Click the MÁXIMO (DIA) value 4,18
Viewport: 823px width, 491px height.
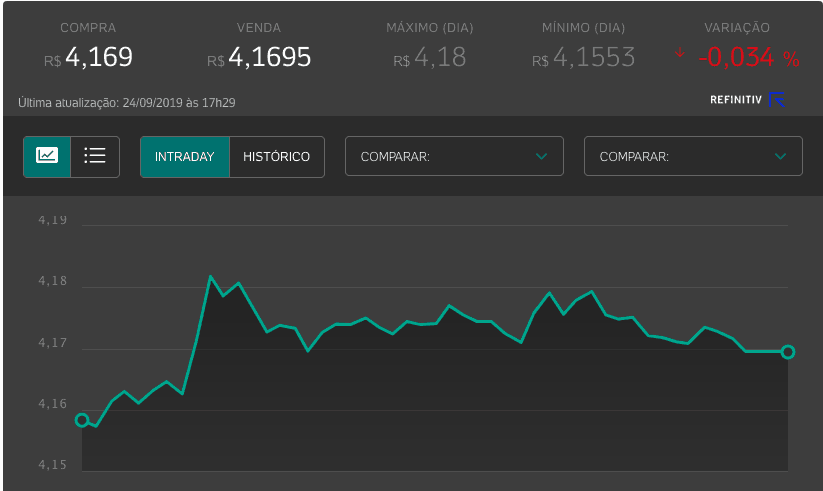pos(430,58)
